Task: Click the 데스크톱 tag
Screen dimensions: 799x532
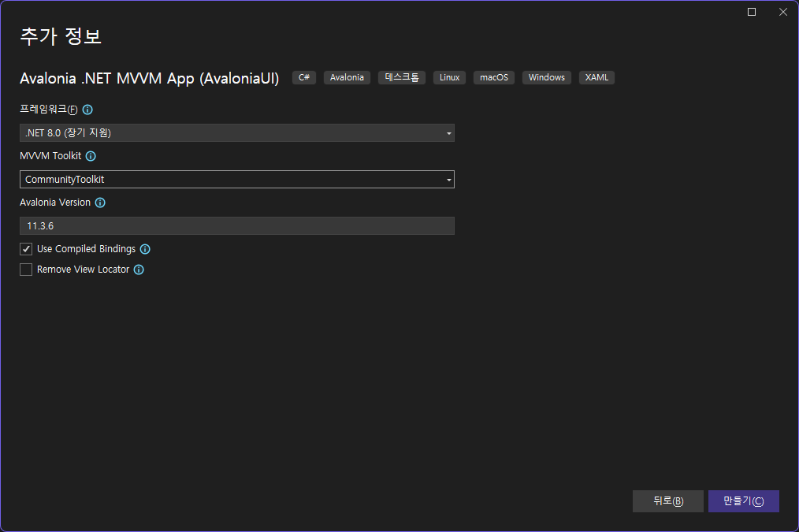Action: (402, 77)
